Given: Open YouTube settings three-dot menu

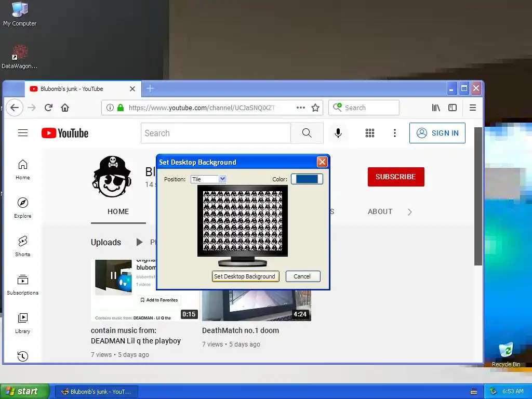Looking at the screenshot, I should point(395,133).
